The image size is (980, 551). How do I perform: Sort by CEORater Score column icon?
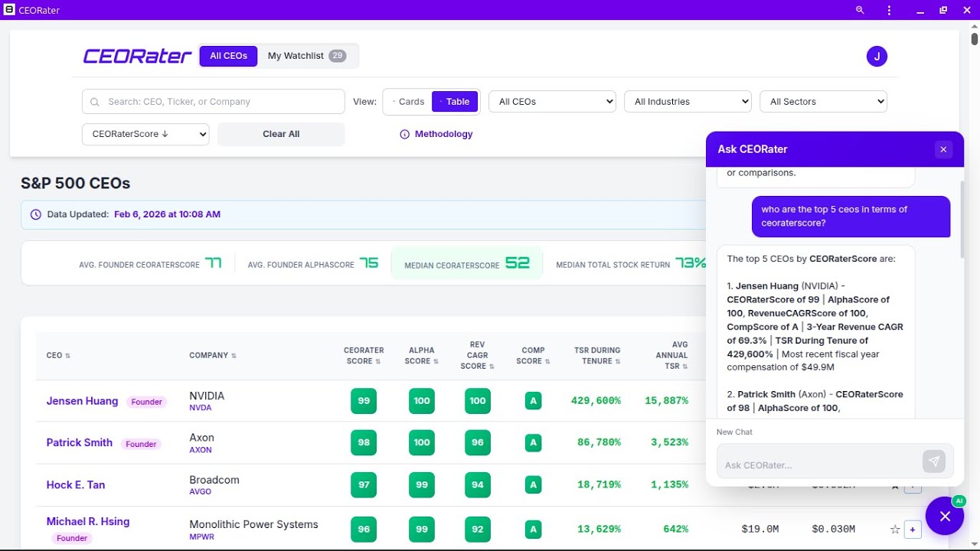pyautogui.click(x=378, y=361)
